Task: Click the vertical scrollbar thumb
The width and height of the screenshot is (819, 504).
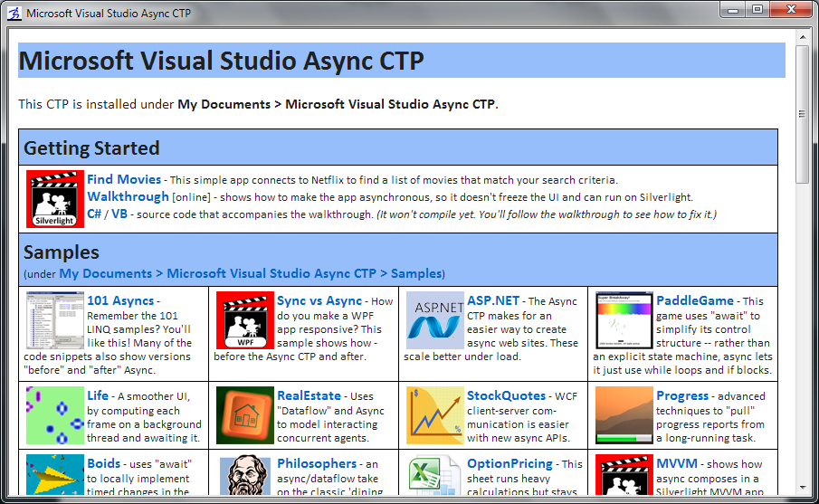Action: click(803, 114)
